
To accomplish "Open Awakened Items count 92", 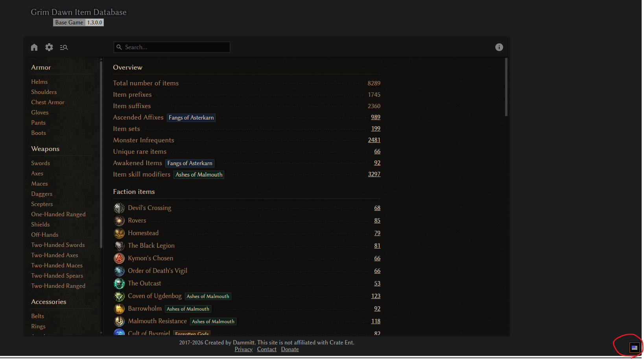I will coord(377,163).
